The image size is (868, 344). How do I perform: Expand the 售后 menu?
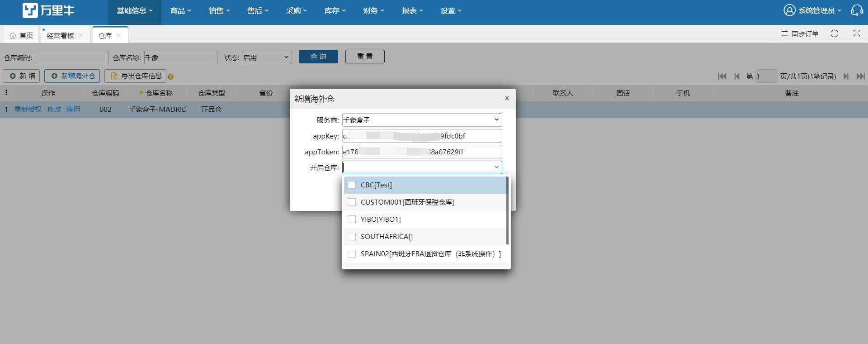pos(258,10)
